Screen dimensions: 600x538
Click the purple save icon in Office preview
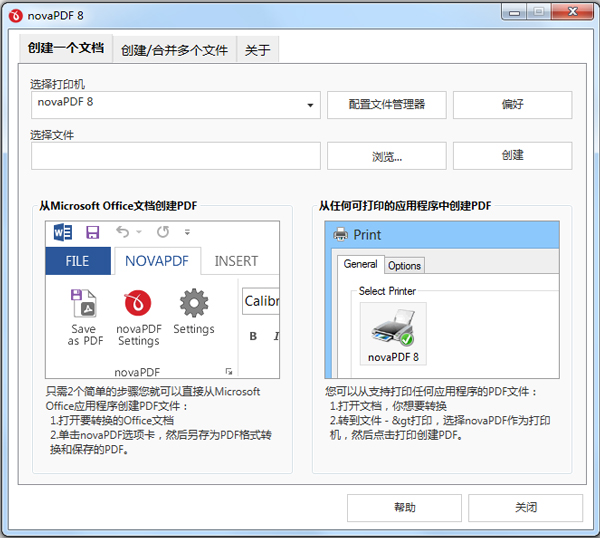pyautogui.click(x=93, y=232)
